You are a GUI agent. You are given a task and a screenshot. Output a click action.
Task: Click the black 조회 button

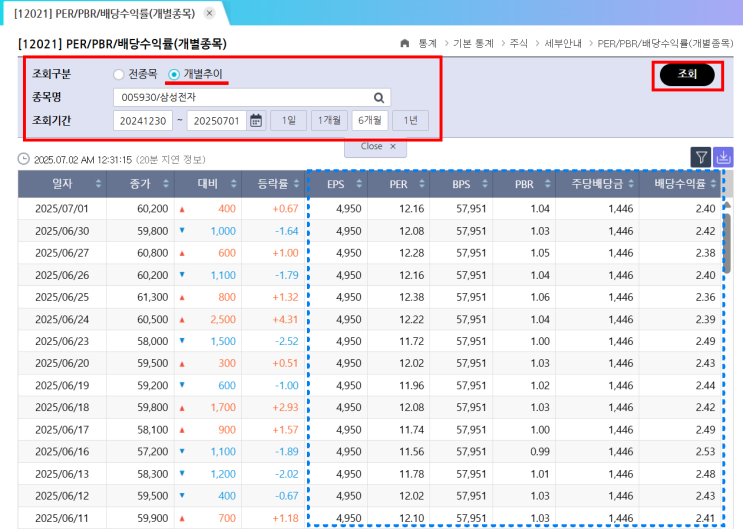point(687,75)
